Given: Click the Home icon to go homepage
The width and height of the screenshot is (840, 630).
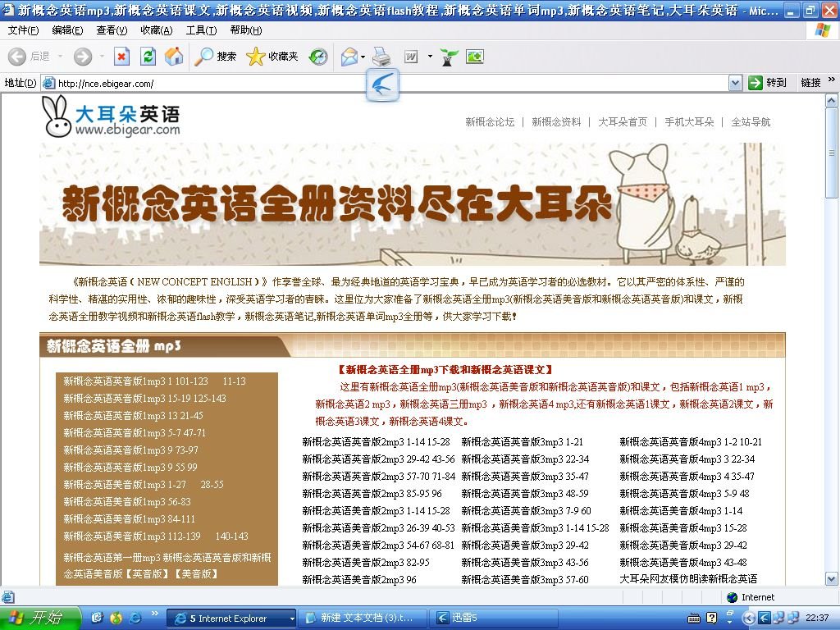Looking at the screenshot, I should (x=172, y=57).
